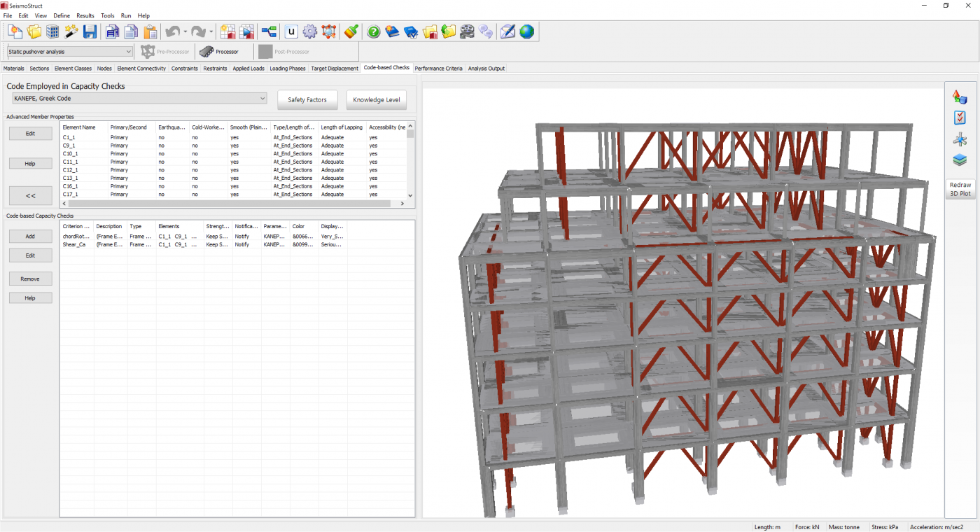
Task: Switch to the Materials tab
Action: [14, 69]
